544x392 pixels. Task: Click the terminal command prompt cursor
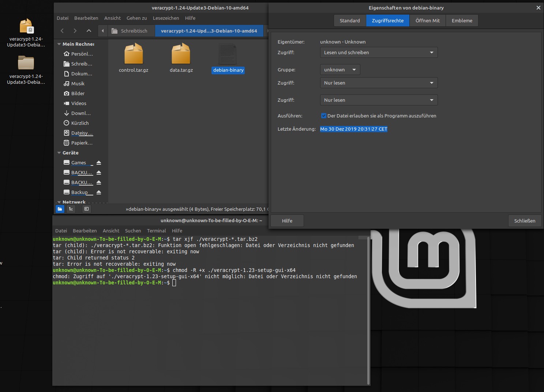(174, 283)
